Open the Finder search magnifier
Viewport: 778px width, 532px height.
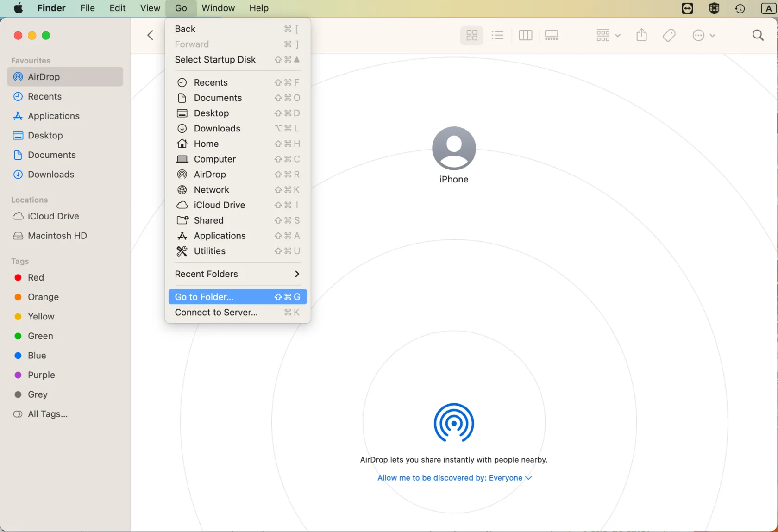(758, 35)
